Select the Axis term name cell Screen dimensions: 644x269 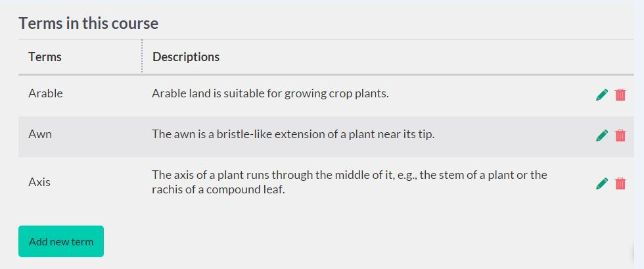pos(39,182)
